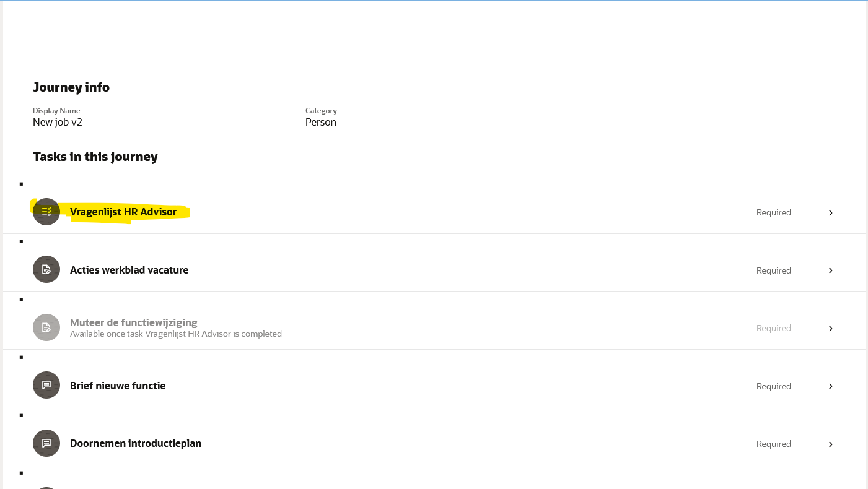
Task: Expand the Vragenlijst HR Advisor row chevron
Action: pos(831,213)
